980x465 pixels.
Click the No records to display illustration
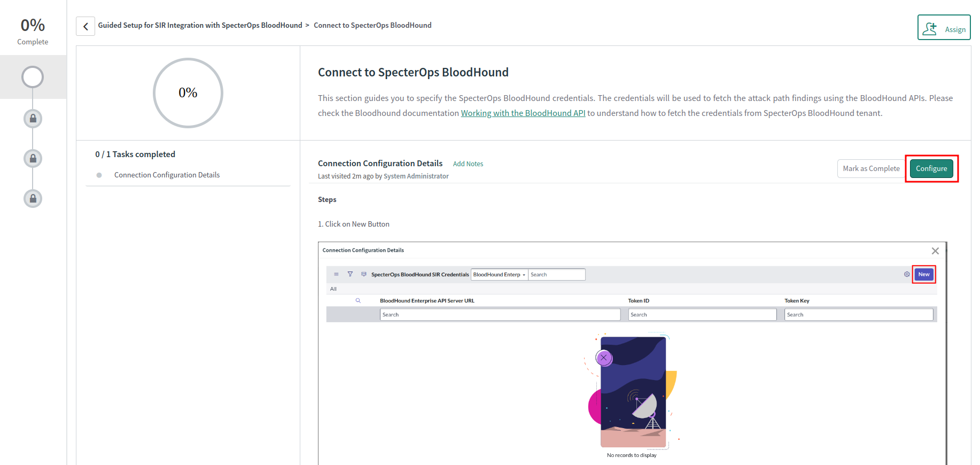(632, 391)
